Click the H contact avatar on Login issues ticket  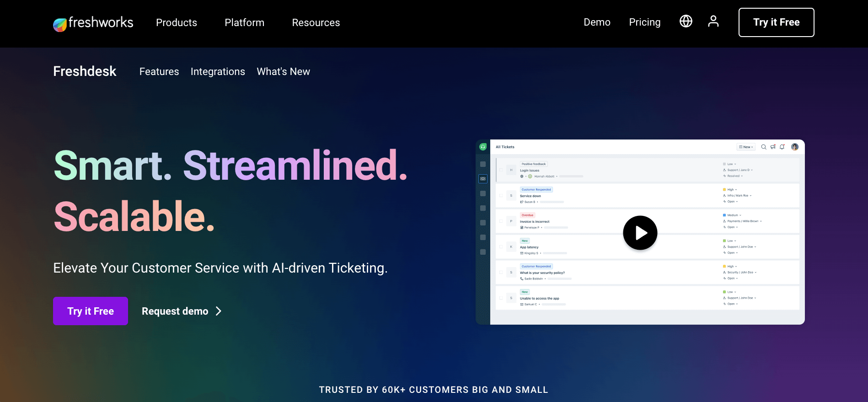pos(511,170)
